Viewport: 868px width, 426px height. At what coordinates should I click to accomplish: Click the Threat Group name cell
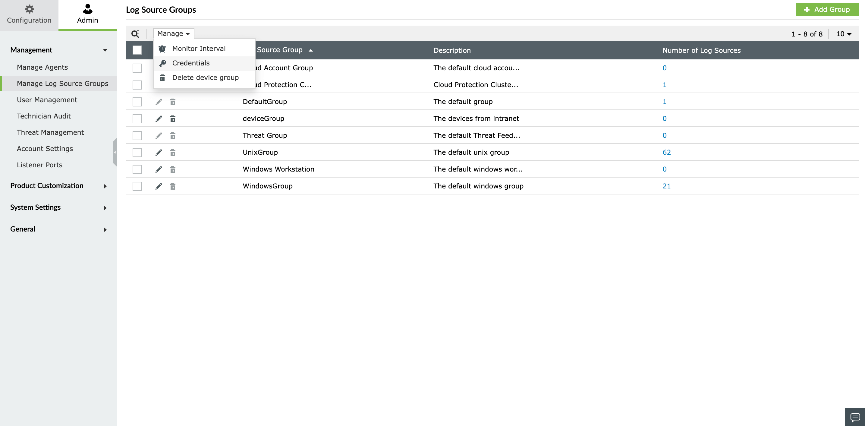265,135
